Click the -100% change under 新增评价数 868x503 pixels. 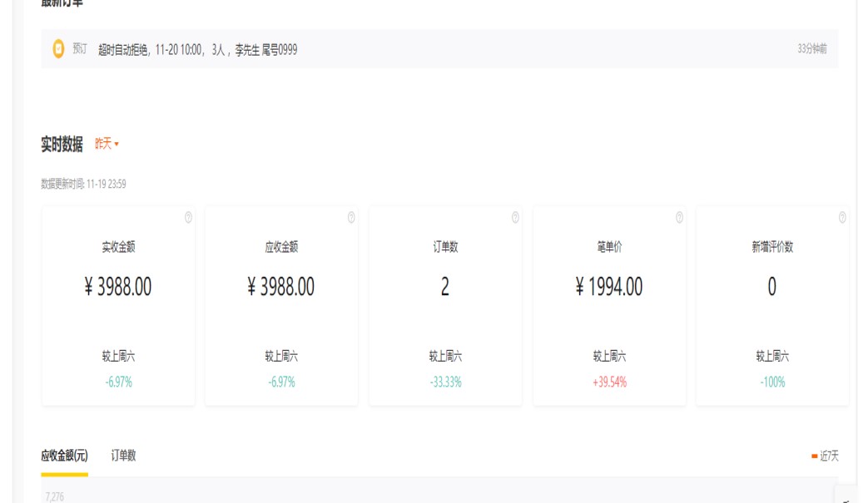click(x=772, y=382)
